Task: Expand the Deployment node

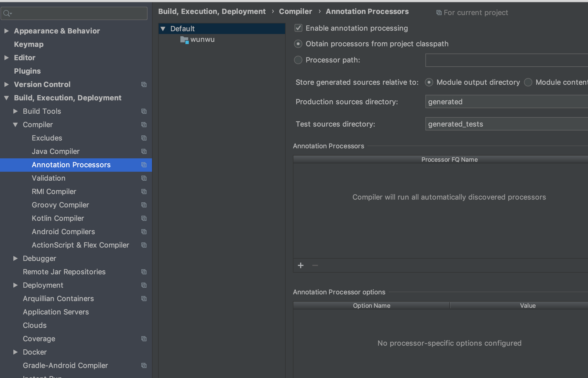Action: 15,285
